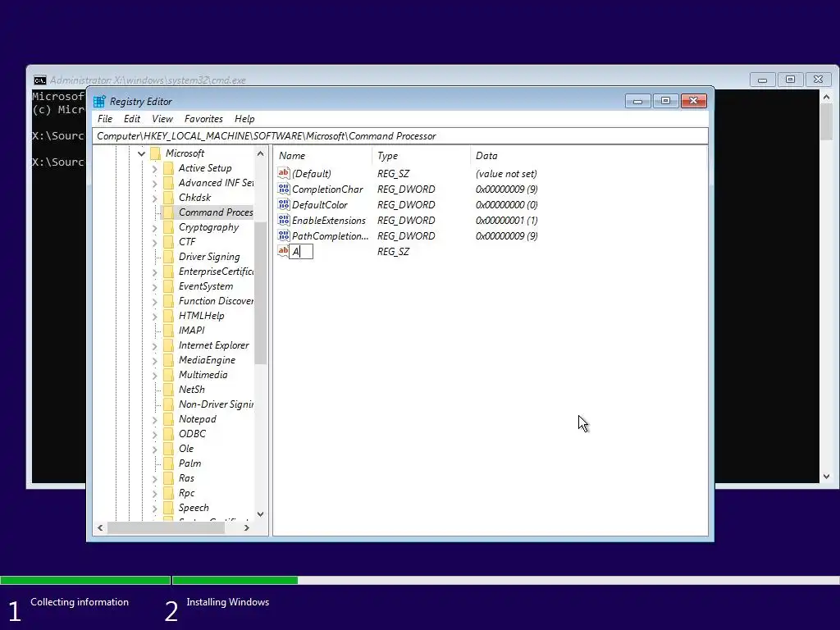The height and width of the screenshot is (630, 840).
Task: Click the ODBC folder icon
Action: (x=168, y=434)
